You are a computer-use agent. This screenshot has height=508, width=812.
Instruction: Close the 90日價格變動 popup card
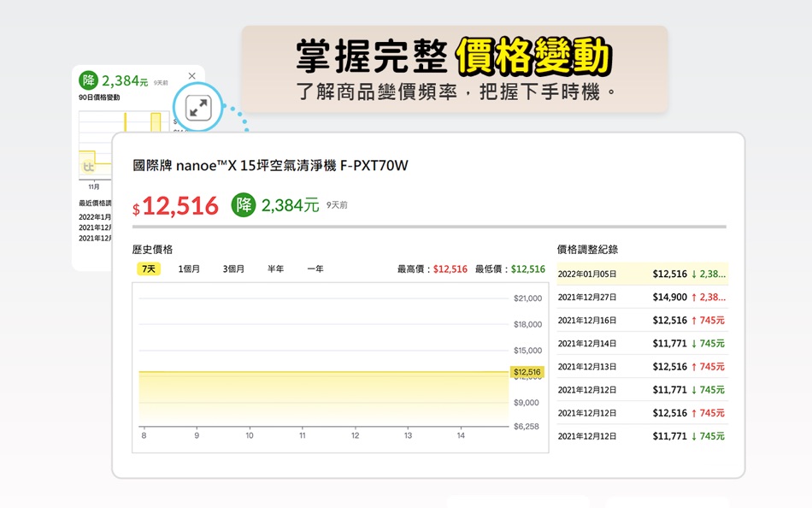(191, 75)
